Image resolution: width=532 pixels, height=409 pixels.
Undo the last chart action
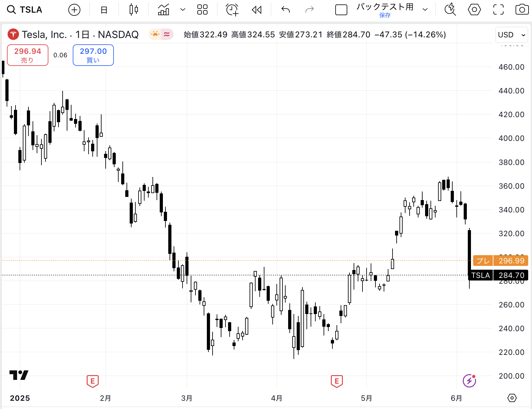pyautogui.click(x=286, y=10)
